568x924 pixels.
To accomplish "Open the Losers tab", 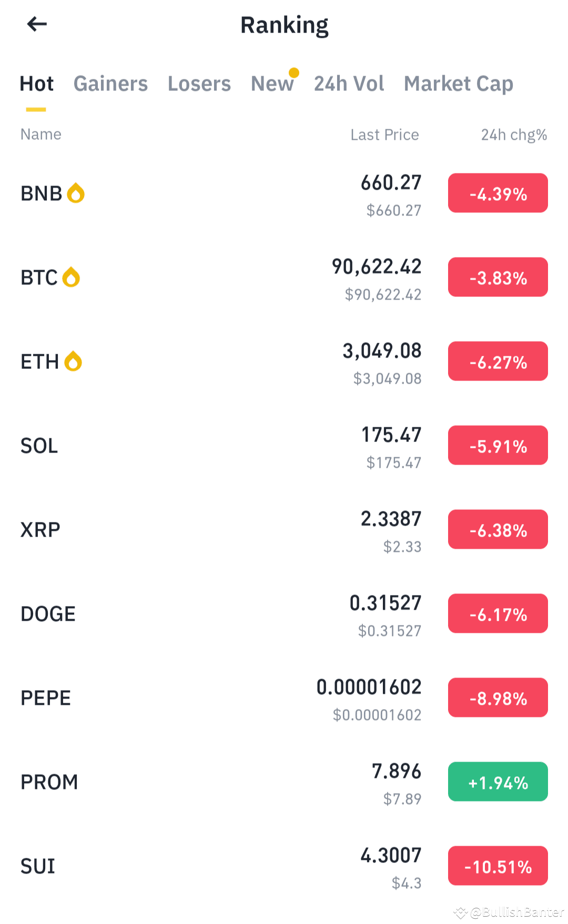I will pos(199,84).
